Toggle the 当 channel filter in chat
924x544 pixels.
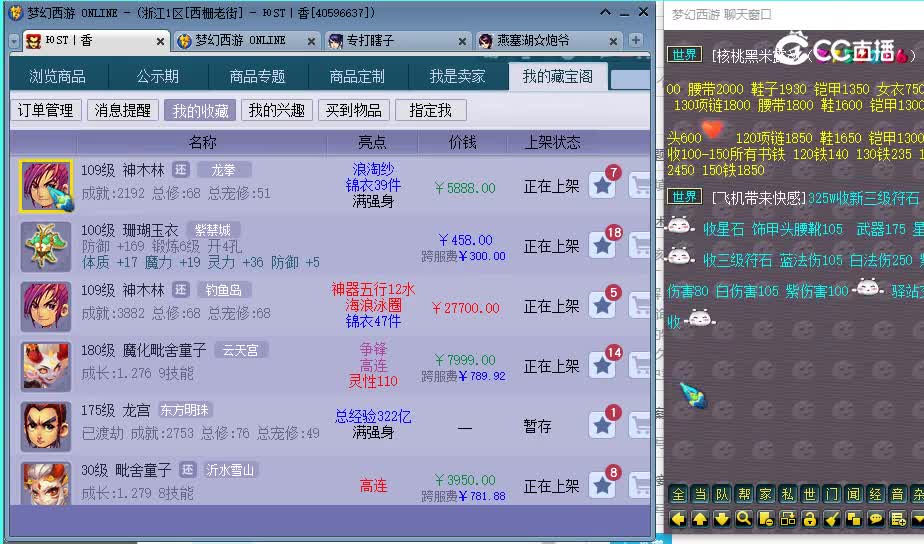[700, 494]
